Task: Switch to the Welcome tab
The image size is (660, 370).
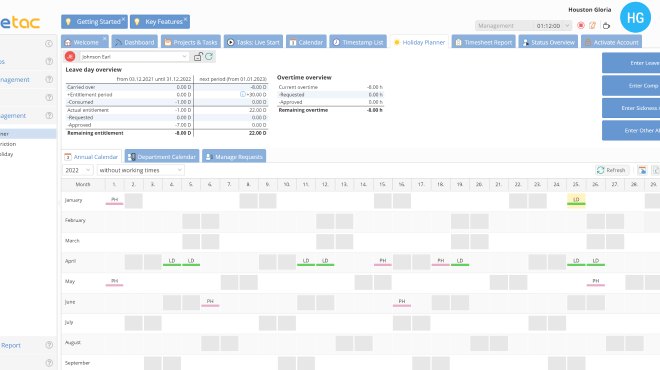Action: pyautogui.click(x=85, y=42)
